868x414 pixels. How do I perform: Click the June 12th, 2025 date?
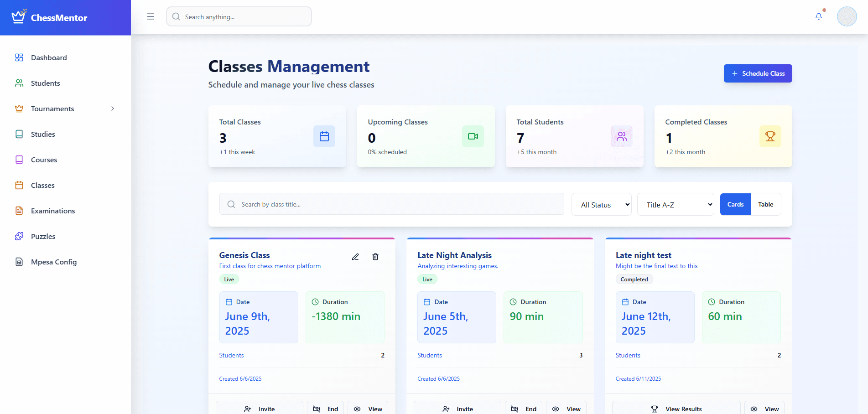[646, 324]
